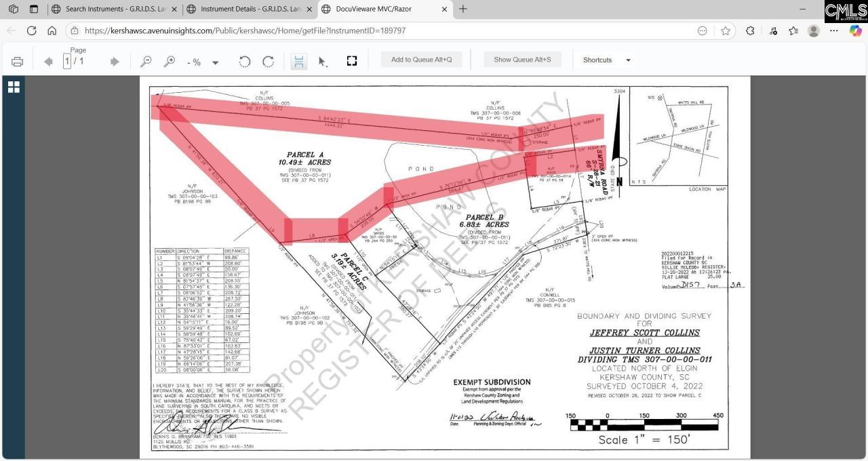Screen dimensions: 868x461
Task: Zoom out with the minus magnifier
Action: pos(146,62)
